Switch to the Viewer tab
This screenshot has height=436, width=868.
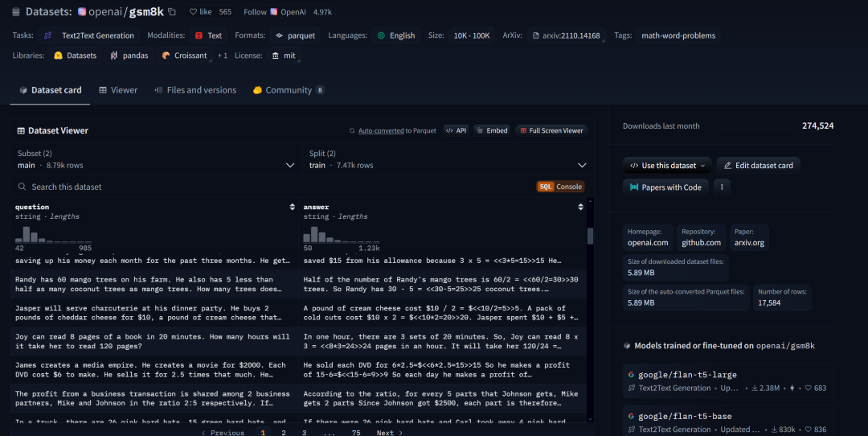click(x=118, y=90)
